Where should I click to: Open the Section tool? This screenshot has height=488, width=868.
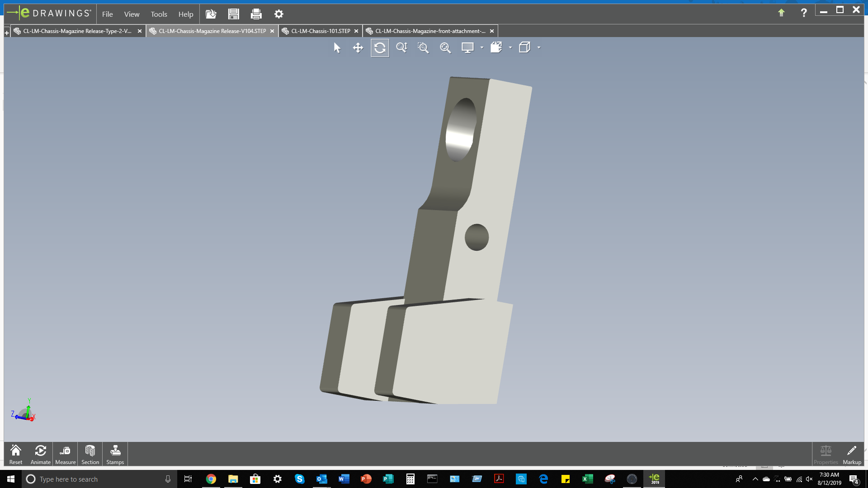click(x=90, y=454)
